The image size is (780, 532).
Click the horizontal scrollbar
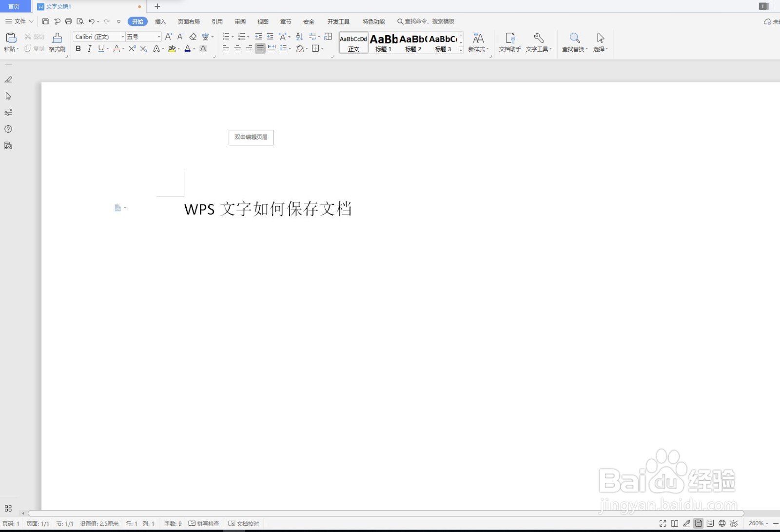click(x=386, y=513)
